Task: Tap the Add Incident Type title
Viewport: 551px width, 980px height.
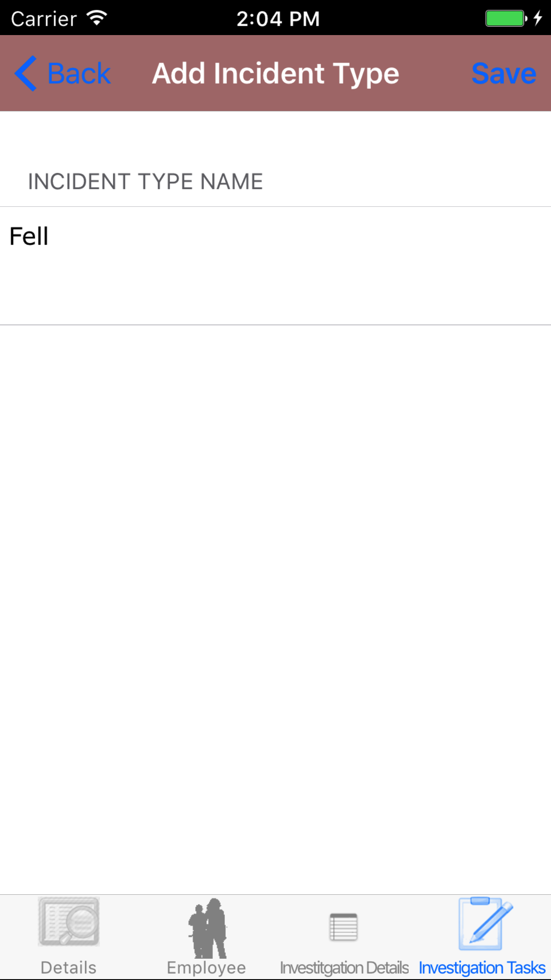Action: [275, 73]
